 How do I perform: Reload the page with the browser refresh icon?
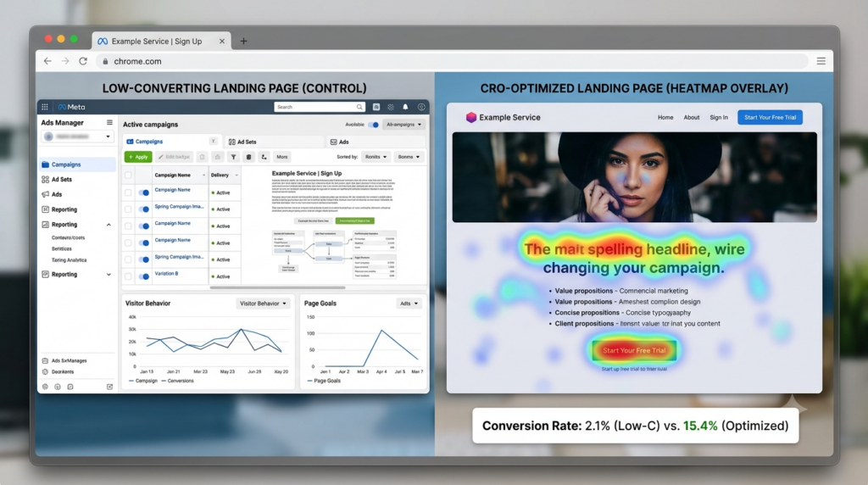coord(83,61)
